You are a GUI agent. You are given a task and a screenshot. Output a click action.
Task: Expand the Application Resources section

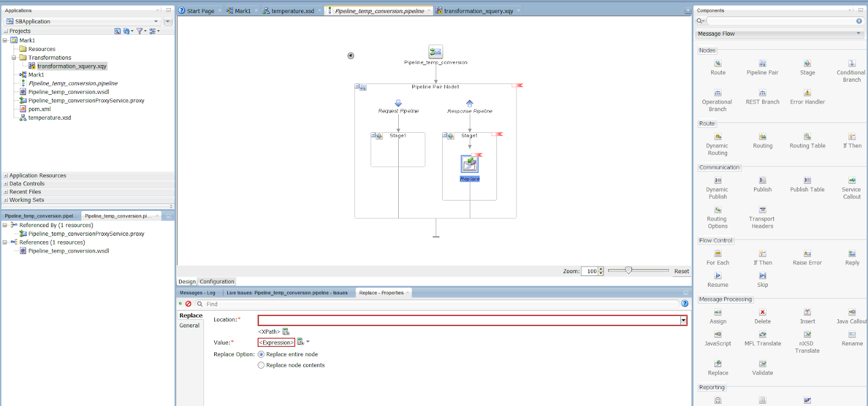tap(6, 176)
